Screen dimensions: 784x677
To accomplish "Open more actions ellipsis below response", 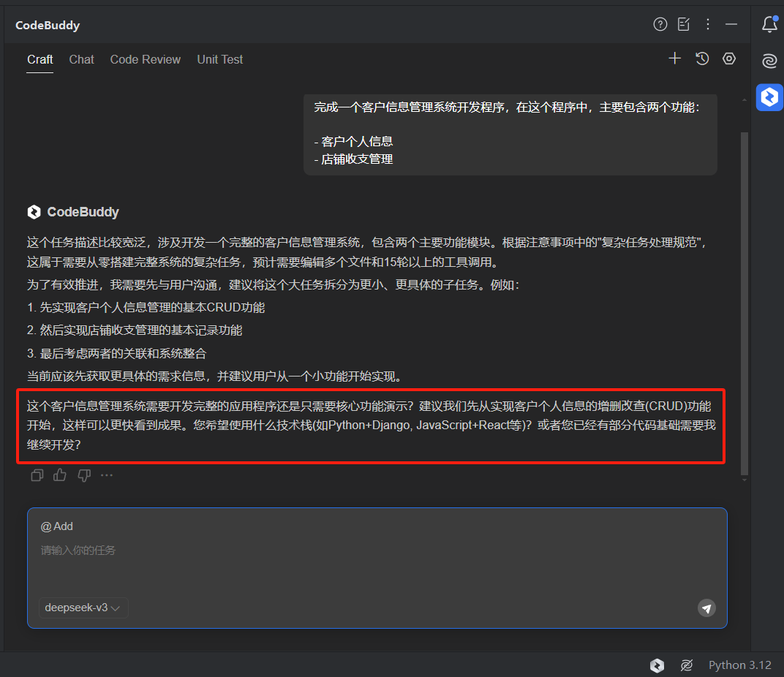I will pos(107,475).
